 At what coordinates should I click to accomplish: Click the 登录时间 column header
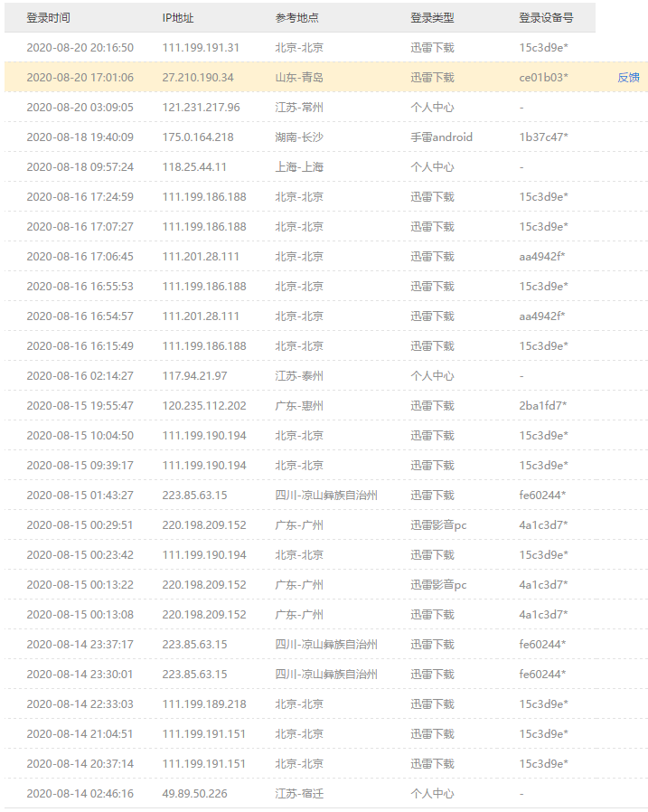point(48,18)
